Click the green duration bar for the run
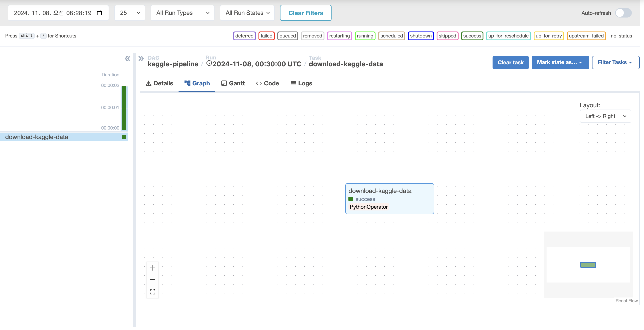644x330 pixels. pyautogui.click(x=124, y=108)
